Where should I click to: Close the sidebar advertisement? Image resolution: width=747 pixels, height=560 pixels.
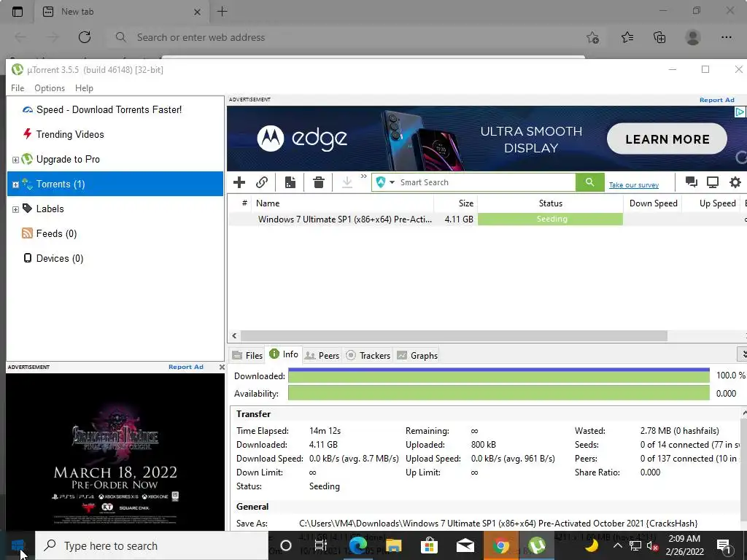222,367
